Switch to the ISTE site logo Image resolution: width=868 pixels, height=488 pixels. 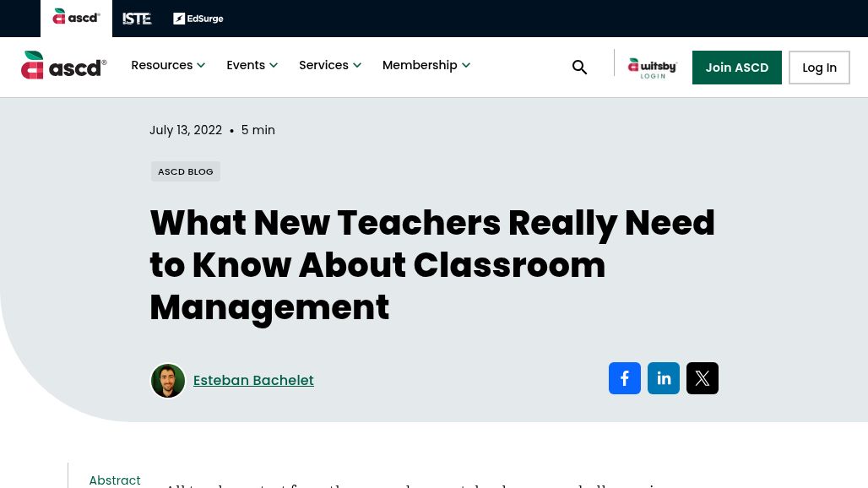[137, 19]
